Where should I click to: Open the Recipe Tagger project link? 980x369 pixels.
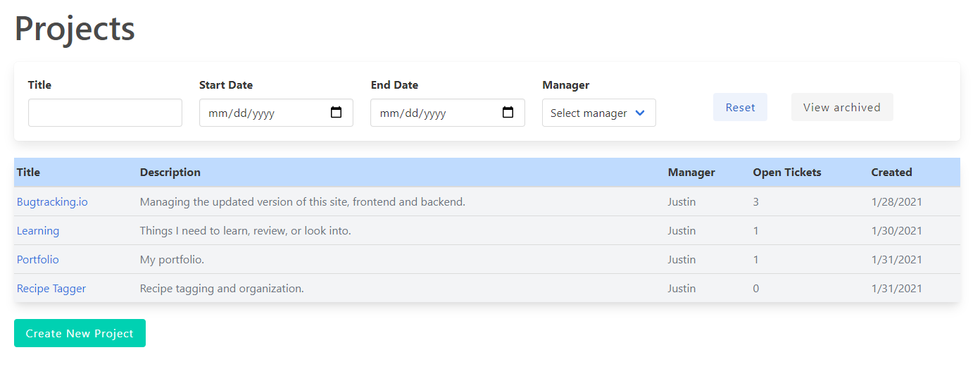click(x=51, y=288)
